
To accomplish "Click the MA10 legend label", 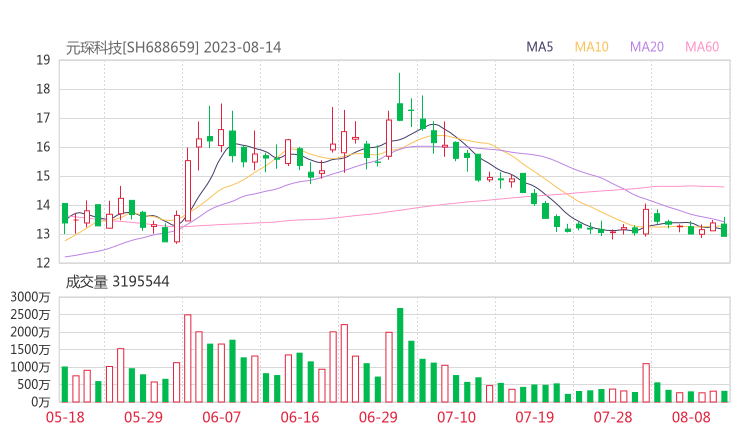I will point(591,47).
